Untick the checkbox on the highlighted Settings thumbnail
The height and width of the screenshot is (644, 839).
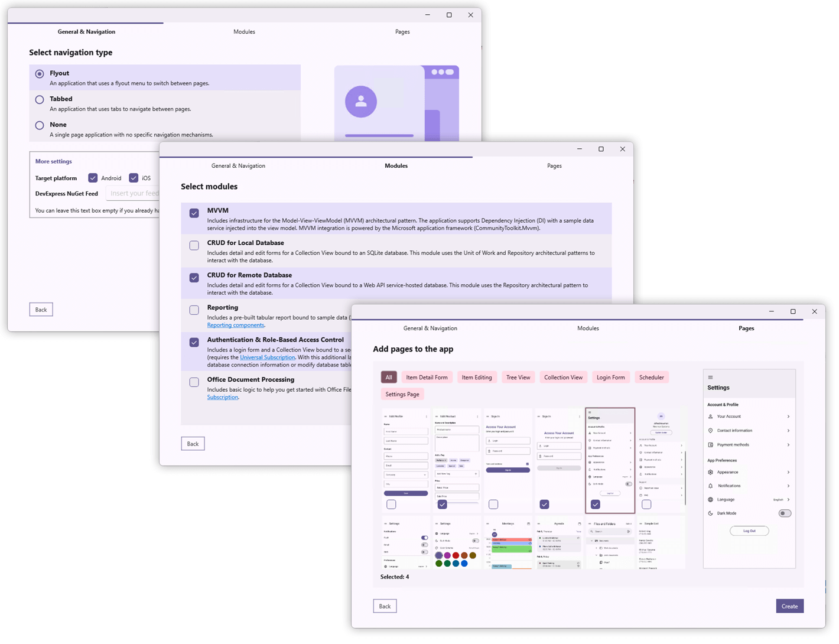[596, 505]
